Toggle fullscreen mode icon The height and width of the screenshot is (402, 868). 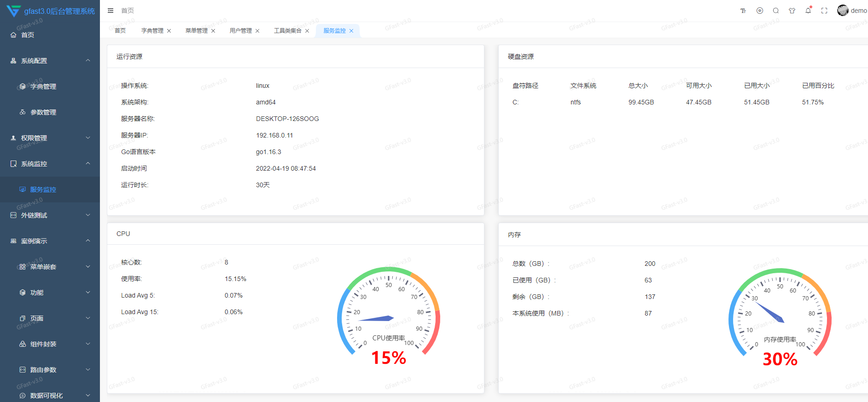point(824,11)
